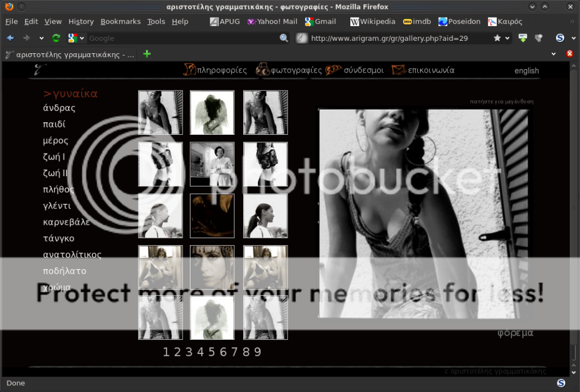The height and width of the screenshot is (392, 580).
Task: Open the winged figure thumbnail in the top row
Action: pyautogui.click(x=212, y=112)
